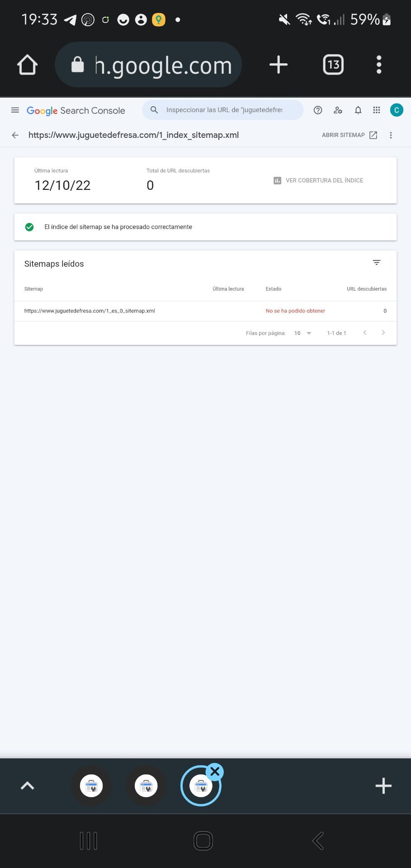
Task: Open the sitemap's three-dot options menu
Action: click(391, 135)
